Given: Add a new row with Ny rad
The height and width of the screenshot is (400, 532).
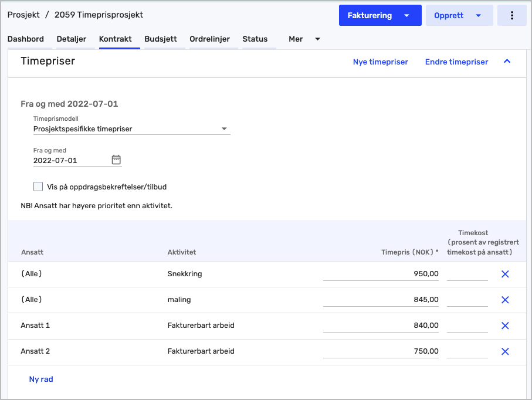Looking at the screenshot, I should pos(41,379).
